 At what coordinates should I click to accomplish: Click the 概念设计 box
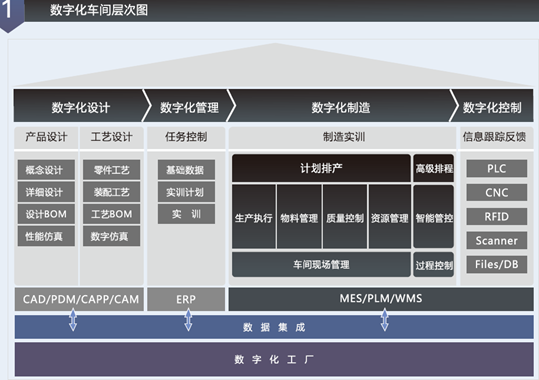click(46, 170)
